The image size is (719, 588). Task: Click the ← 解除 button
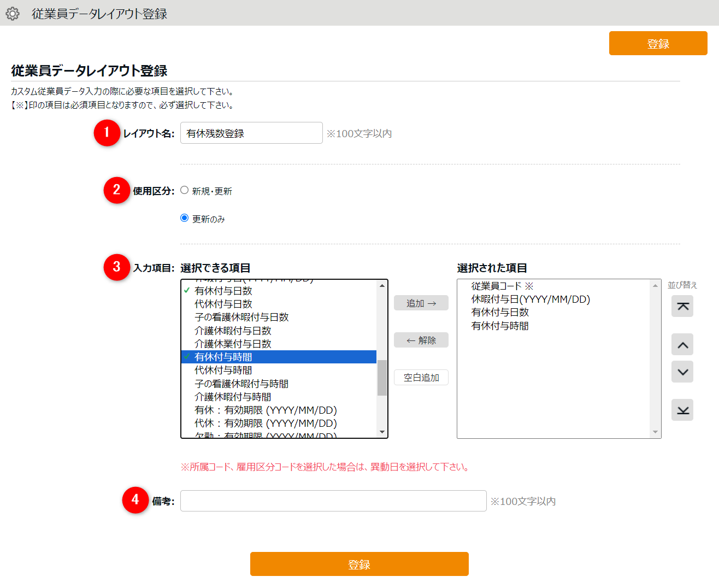tap(421, 340)
